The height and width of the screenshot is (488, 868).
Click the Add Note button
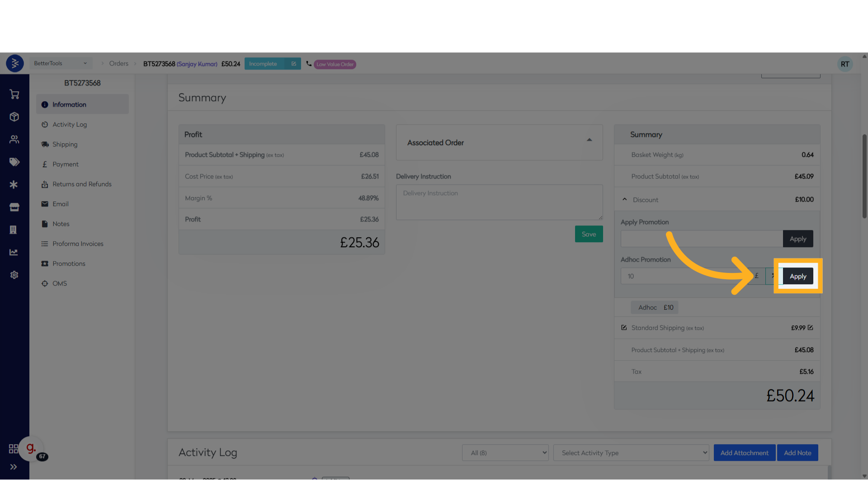797,453
